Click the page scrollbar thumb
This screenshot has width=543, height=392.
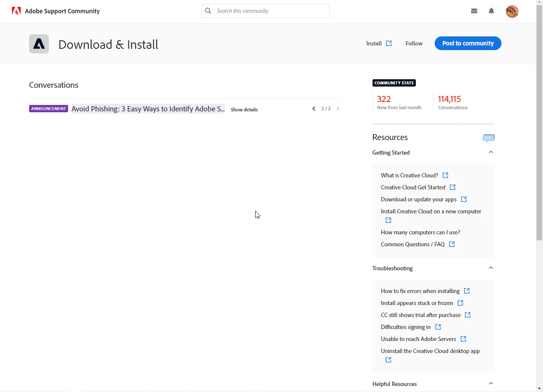[x=539, y=123]
